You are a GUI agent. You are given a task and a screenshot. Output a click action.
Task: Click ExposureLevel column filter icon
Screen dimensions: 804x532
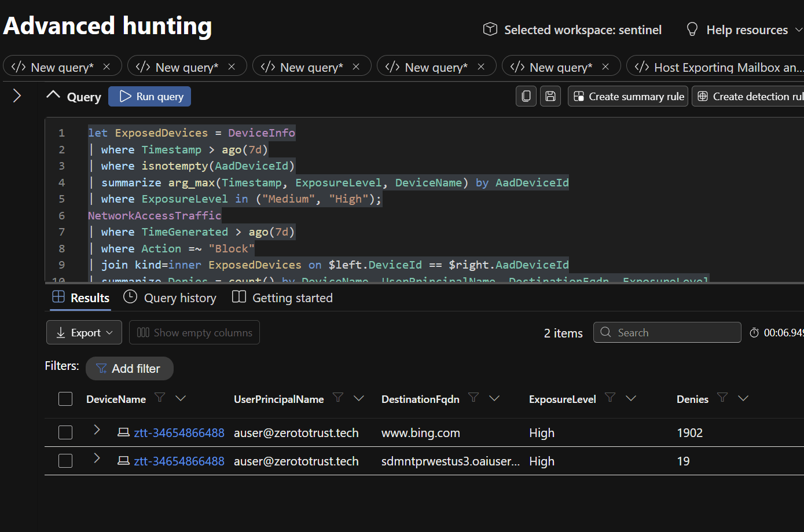click(610, 397)
